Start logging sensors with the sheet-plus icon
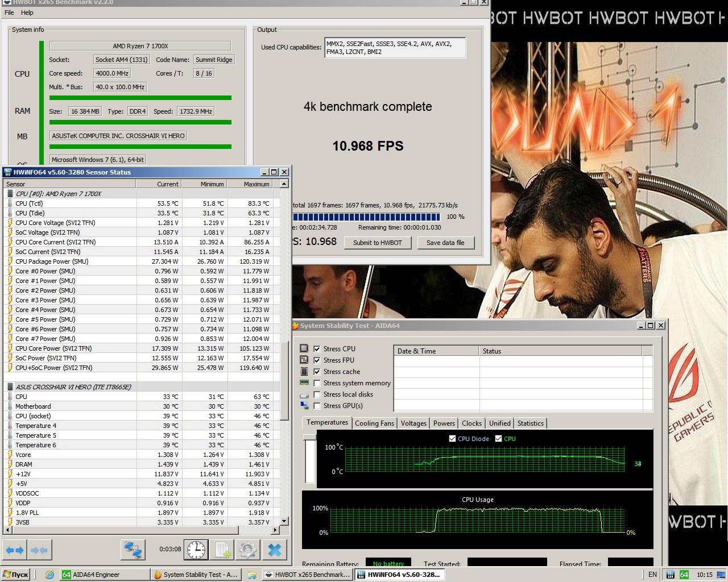The image size is (728, 582). (222, 550)
